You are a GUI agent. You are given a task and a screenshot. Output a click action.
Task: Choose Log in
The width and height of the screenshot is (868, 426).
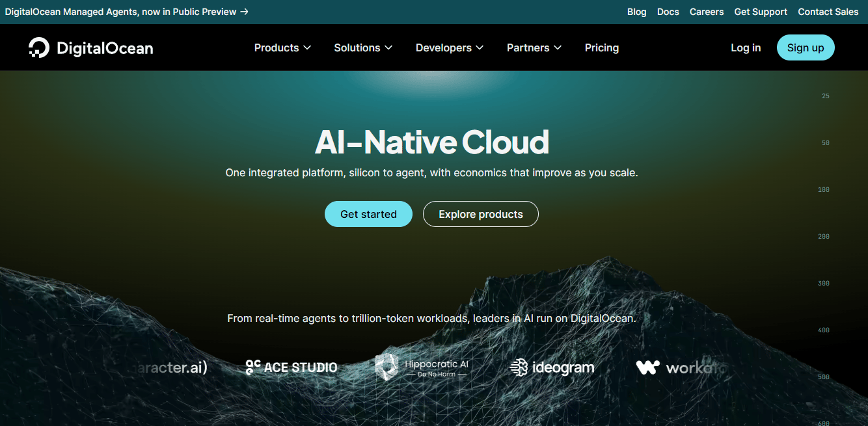tap(746, 47)
